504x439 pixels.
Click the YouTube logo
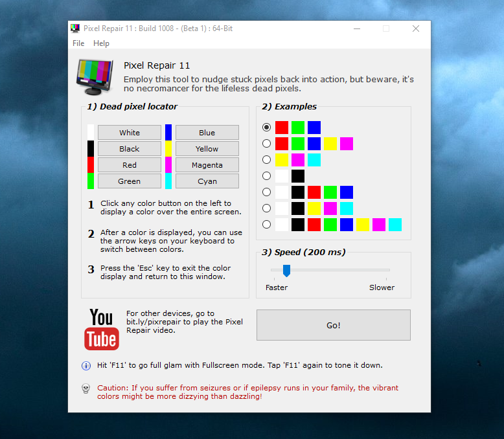click(102, 329)
